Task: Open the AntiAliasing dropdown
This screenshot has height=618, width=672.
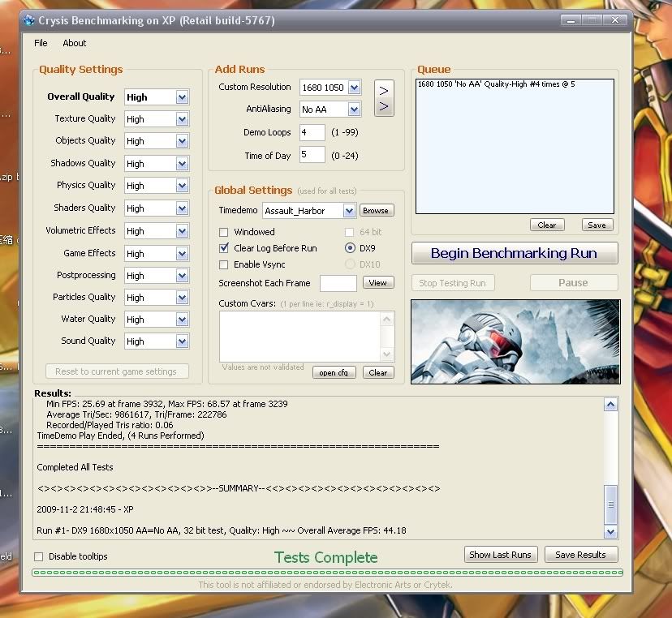Action: (x=354, y=109)
